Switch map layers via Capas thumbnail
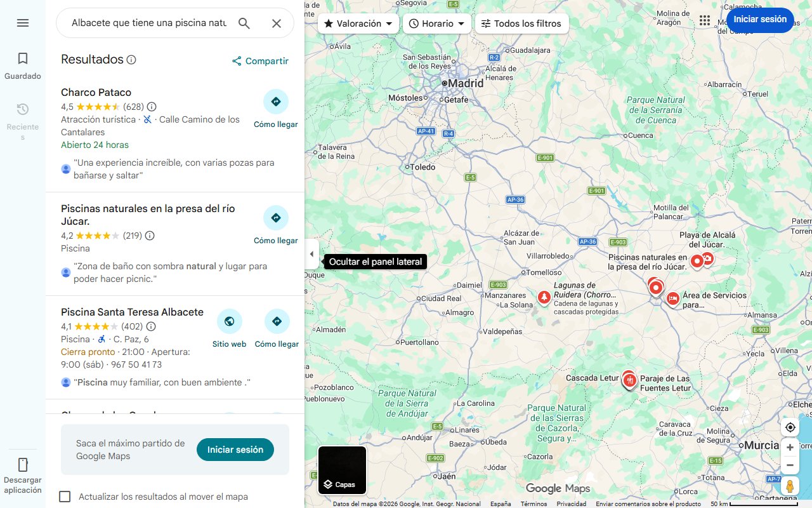 [x=343, y=471]
